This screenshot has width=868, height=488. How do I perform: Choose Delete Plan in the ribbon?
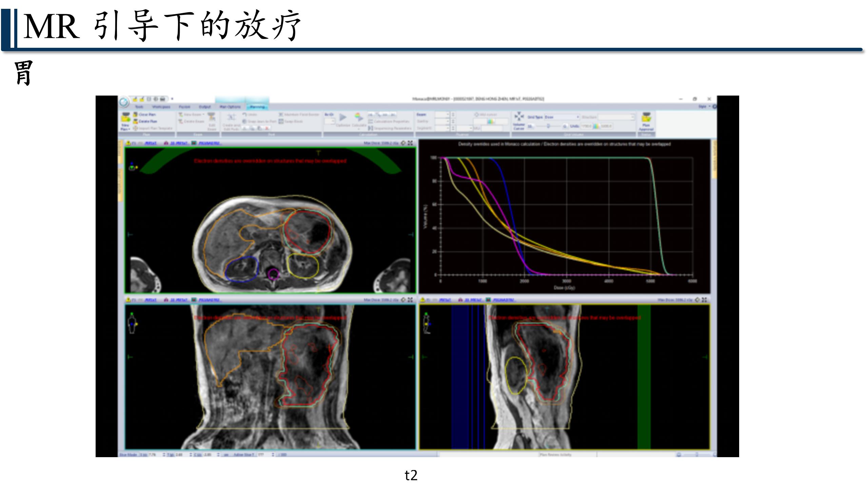pos(145,121)
